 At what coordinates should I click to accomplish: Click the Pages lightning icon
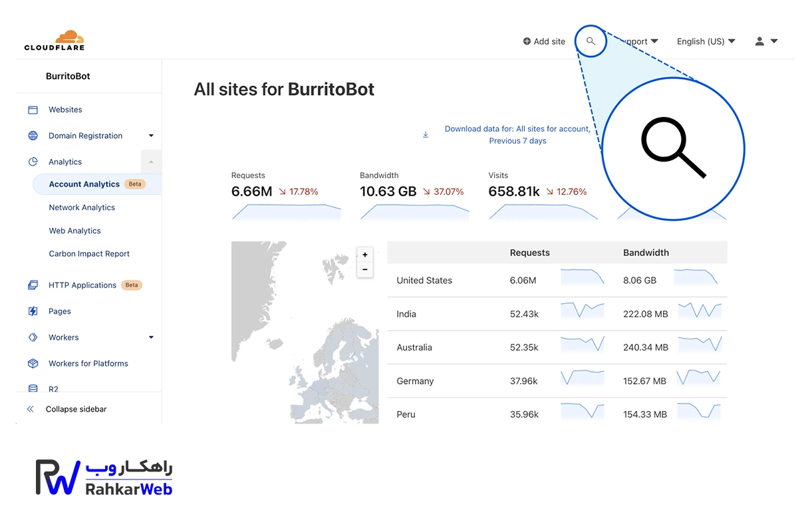click(x=33, y=311)
